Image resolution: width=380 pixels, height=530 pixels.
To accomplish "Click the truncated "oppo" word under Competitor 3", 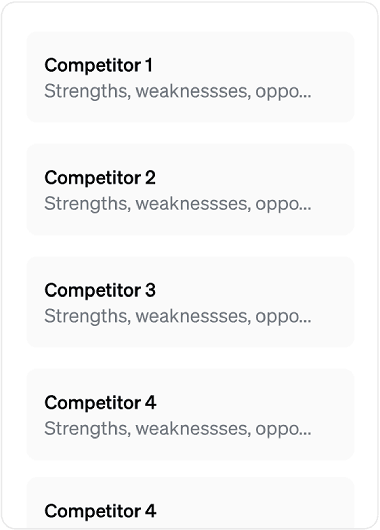I will click(x=278, y=317).
